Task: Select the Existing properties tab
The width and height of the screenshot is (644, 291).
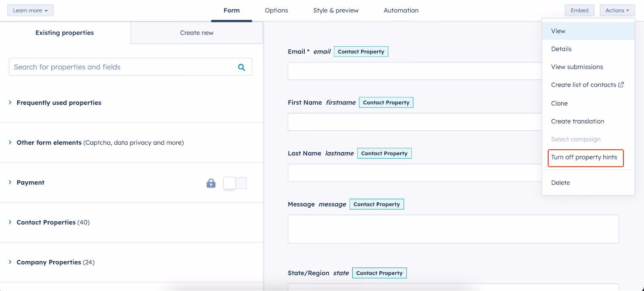Action: click(x=65, y=33)
